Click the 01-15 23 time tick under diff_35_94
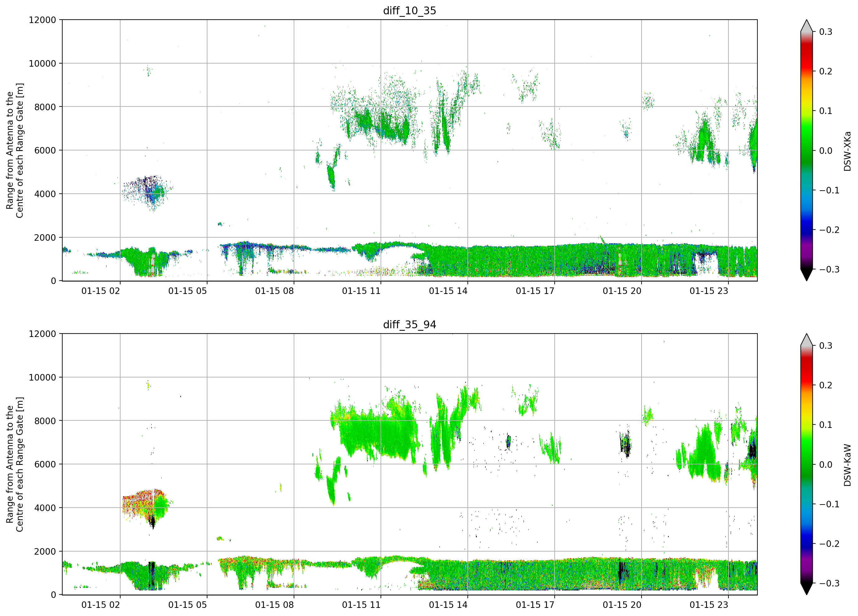 click(709, 605)
